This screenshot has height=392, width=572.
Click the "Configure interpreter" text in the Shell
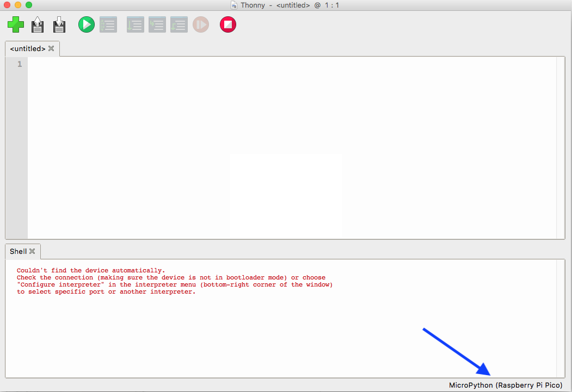point(60,284)
